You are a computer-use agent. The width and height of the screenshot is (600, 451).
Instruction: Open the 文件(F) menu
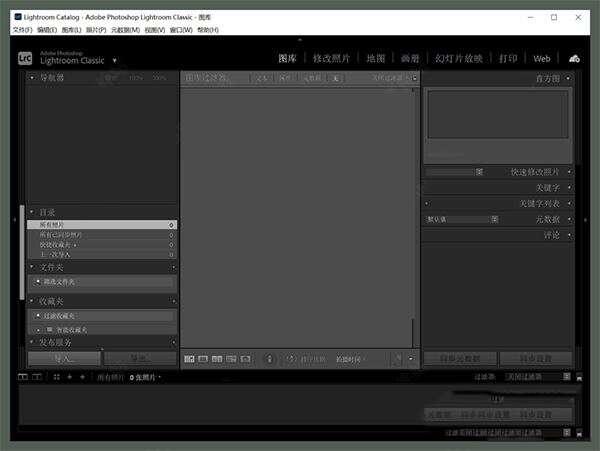click(22, 30)
